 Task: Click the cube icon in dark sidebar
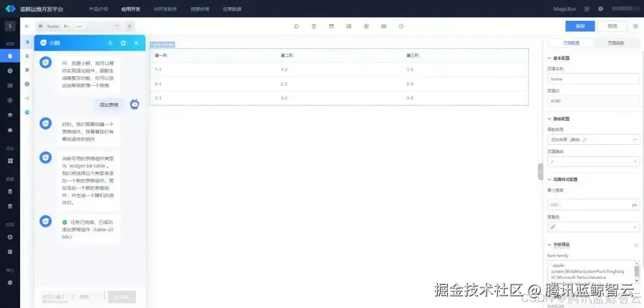click(x=10, y=115)
